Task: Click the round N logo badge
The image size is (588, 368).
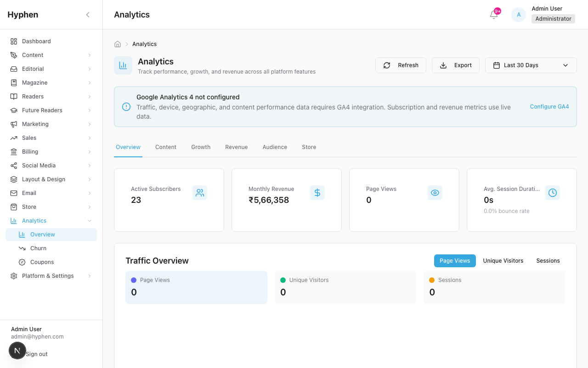Action: click(x=17, y=351)
